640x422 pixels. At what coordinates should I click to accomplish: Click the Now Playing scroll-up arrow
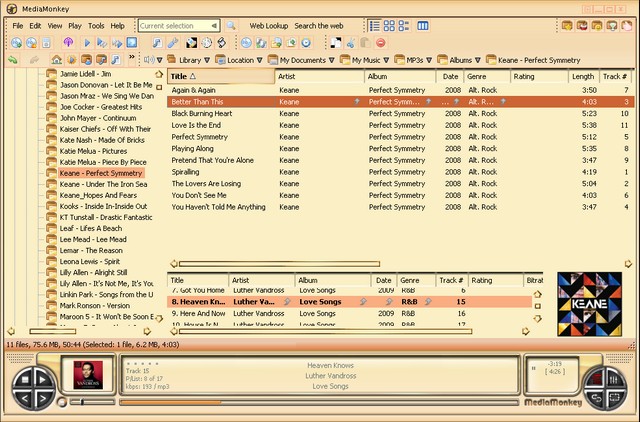[538, 294]
